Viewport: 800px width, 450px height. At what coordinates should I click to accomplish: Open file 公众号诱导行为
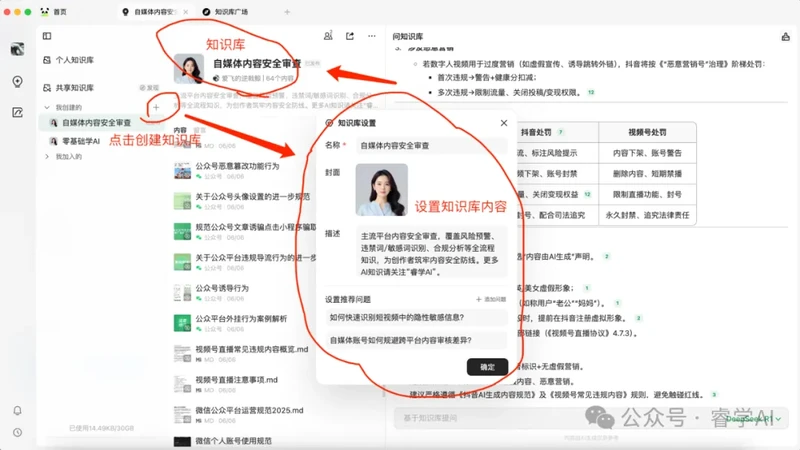pyautogui.click(x=222, y=288)
